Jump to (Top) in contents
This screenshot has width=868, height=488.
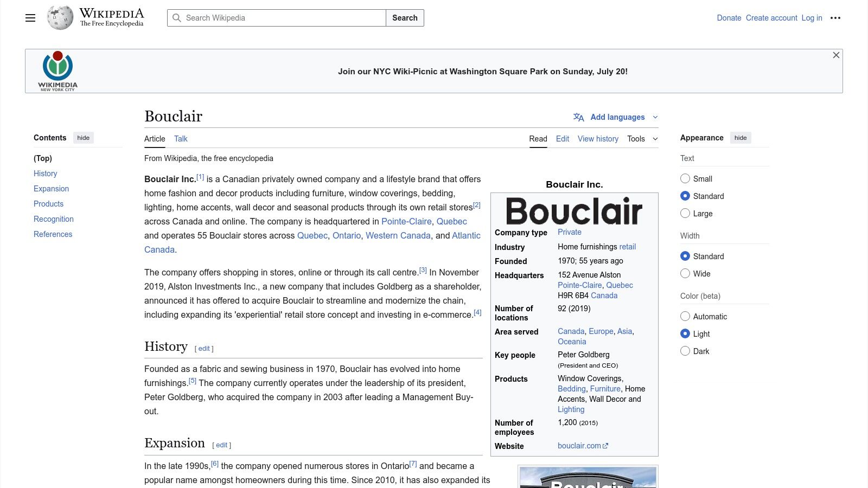pos(43,158)
